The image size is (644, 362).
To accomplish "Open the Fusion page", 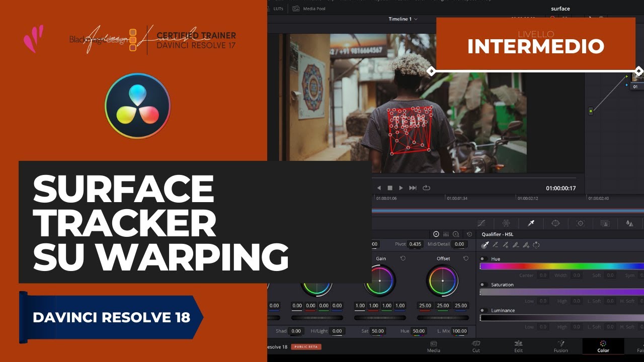I will click(x=561, y=346).
